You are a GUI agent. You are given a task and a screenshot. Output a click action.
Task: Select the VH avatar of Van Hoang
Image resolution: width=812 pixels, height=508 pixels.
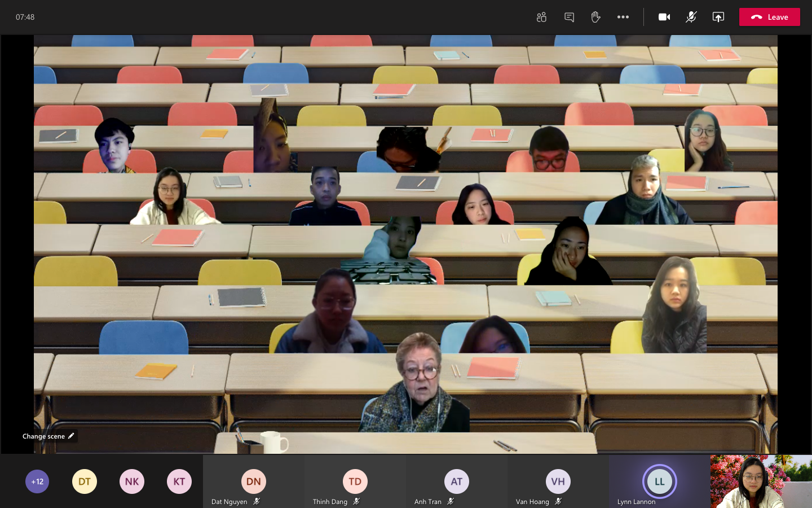pyautogui.click(x=558, y=481)
